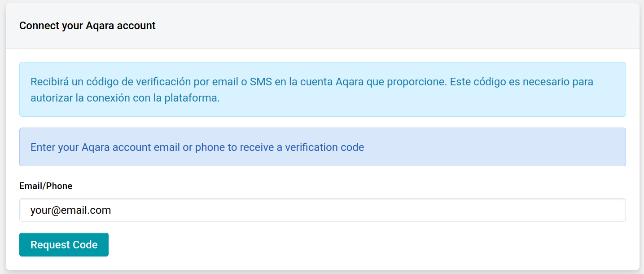Click the "Este código es necesario" sentence
The image size is (644, 274).
(521, 82)
